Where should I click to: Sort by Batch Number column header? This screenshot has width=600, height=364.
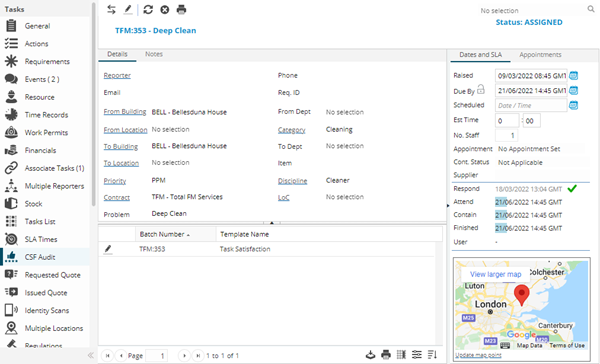point(176,234)
